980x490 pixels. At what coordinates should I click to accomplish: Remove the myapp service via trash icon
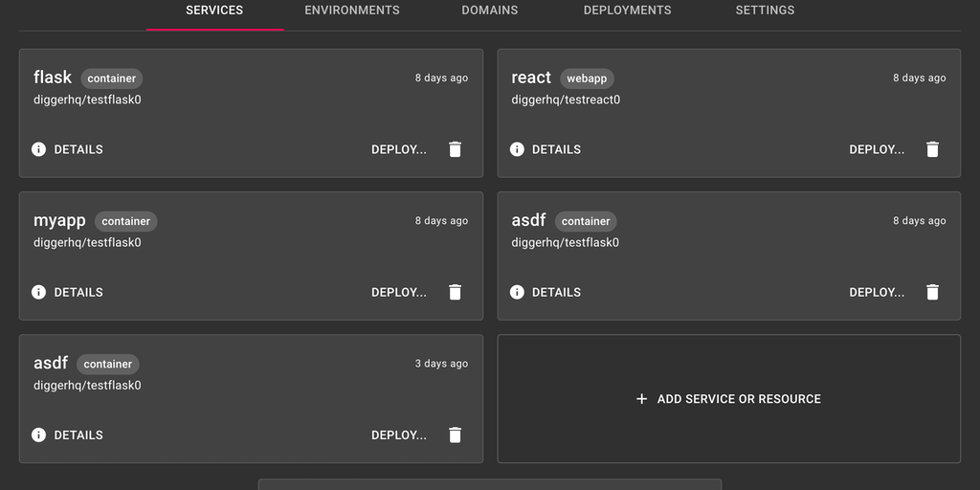point(455,292)
